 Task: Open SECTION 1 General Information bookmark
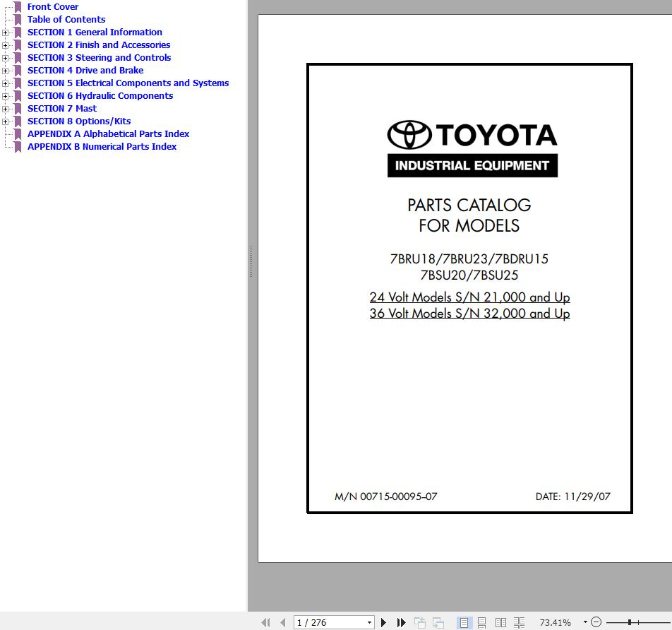(x=95, y=32)
